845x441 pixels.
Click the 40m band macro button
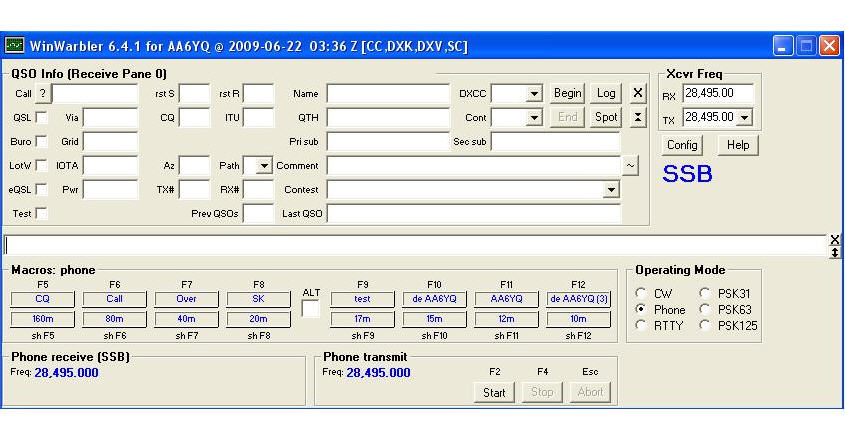186,319
